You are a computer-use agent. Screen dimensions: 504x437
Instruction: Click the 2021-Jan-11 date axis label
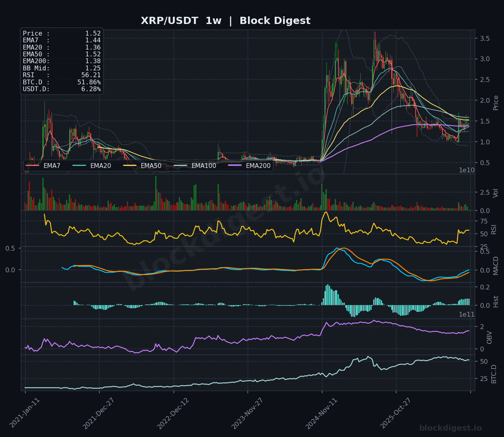(x=25, y=413)
